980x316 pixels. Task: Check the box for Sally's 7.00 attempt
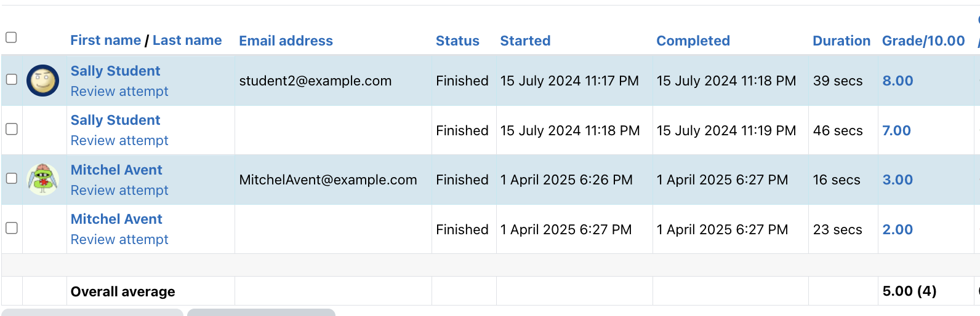click(x=11, y=129)
